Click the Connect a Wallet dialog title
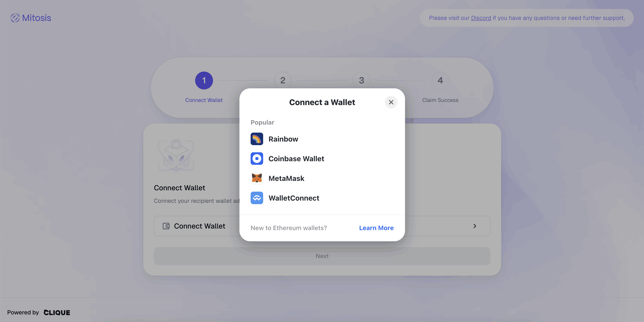The width and height of the screenshot is (644, 322). (x=322, y=102)
